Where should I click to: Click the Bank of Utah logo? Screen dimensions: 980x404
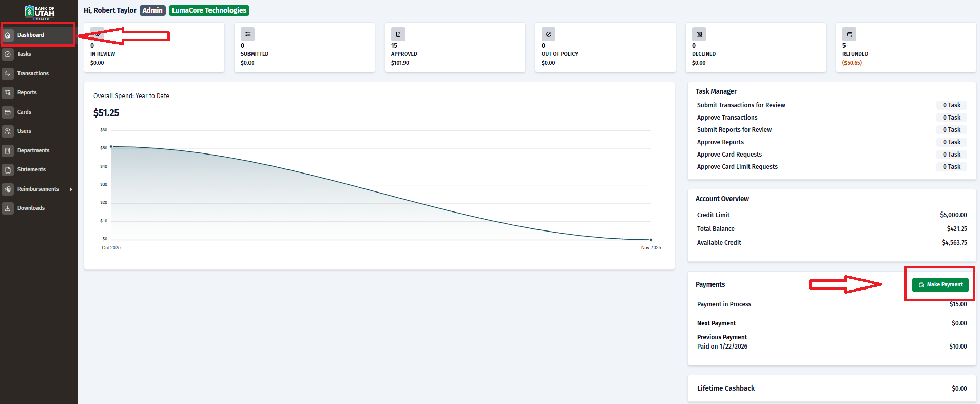(40, 12)
